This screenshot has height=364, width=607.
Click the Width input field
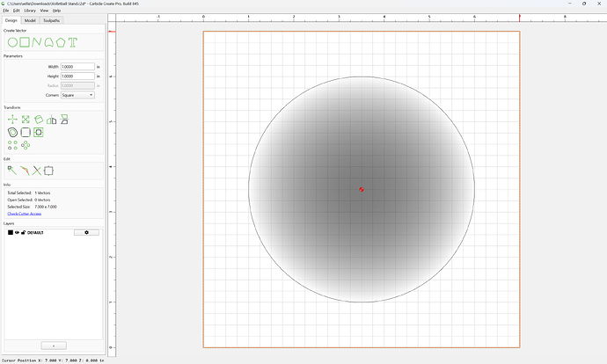77,67
